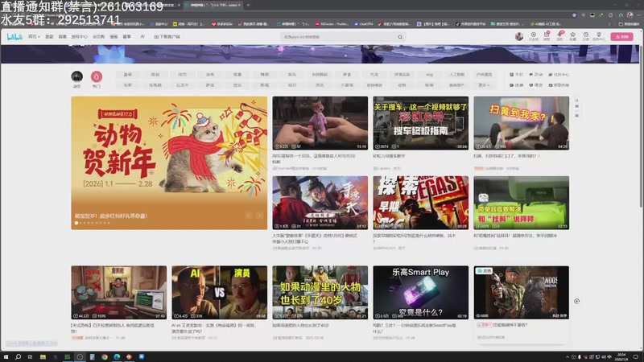Screen dimensions: 644x362
Task: Open 游戏中心 in the top navigation
Action: (x=79, y=37)
